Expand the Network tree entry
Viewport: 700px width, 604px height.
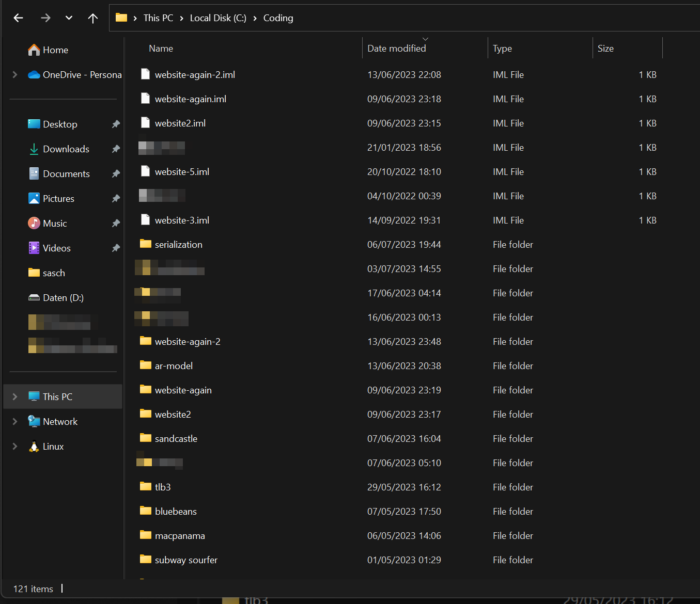(x=14, y=421)
